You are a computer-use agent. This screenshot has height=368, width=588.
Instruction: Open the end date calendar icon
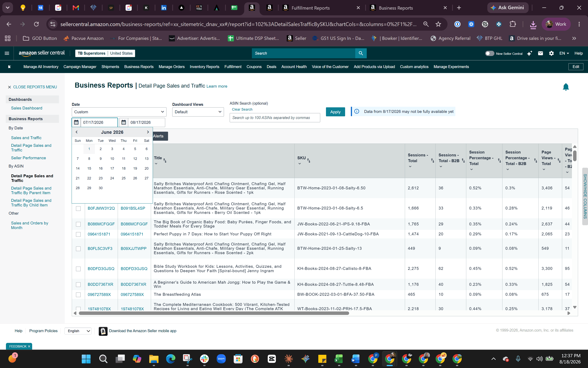pos(124,122)
